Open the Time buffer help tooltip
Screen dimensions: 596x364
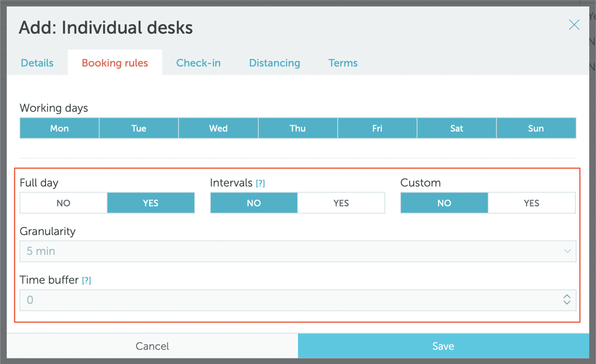[86, 280]
